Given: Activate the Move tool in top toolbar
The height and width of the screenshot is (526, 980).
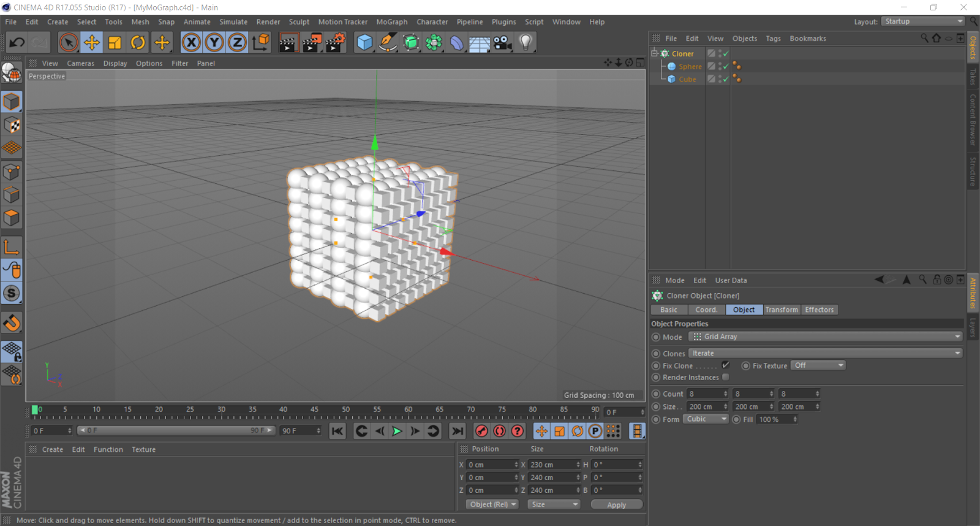Looking at the screenshot, I should (x=92, y=42).
